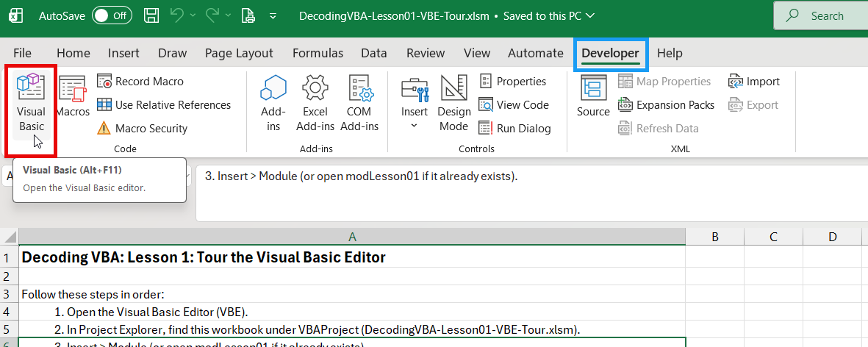Select row 3 header
The height and width of the screenshot is (347, 868).
10,294
